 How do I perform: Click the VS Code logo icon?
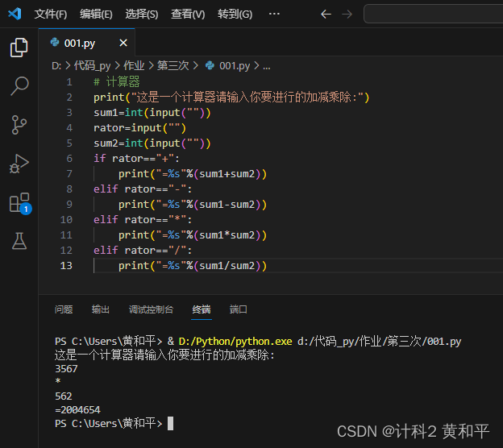click(15, 14)
